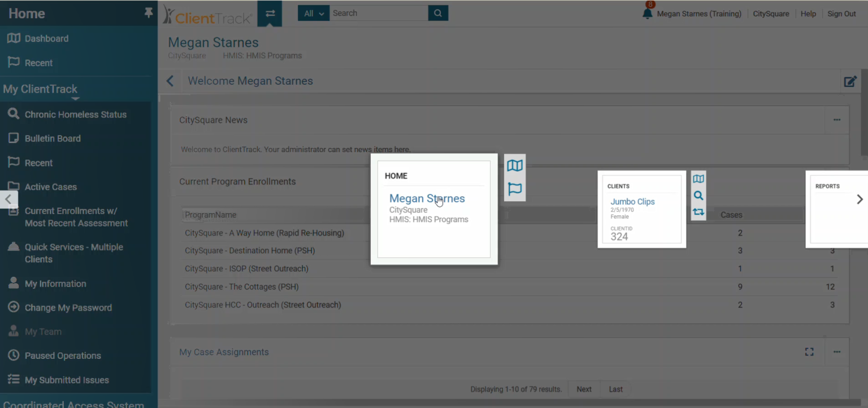Click the search magnifier button
This screenshot has width=868, height=408.
[x=438, y=14]
